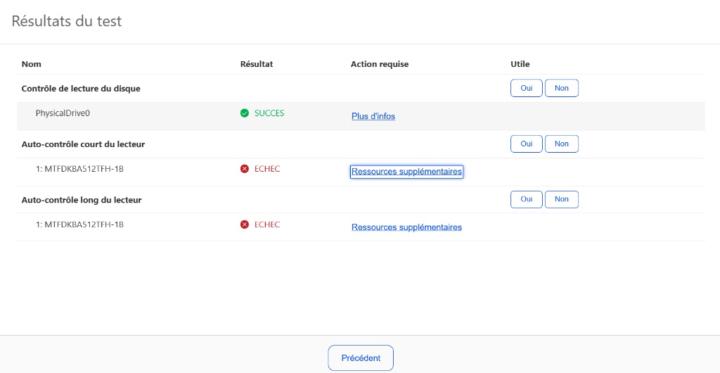The height and width of the screenshot is (373, 720).
Task: Click ECHEC text in long self-test row
Action: [x=267, y=225]
